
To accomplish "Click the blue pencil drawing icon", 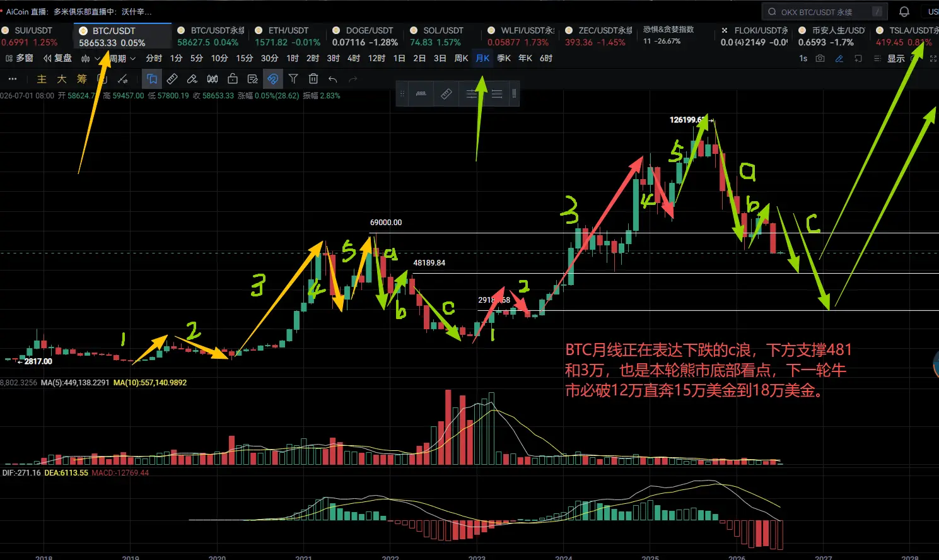I will (839, 58).
